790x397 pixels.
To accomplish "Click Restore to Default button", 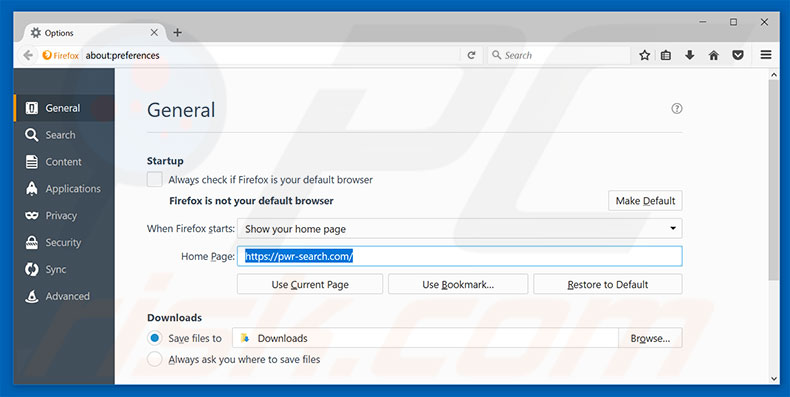I will (608, 285).
